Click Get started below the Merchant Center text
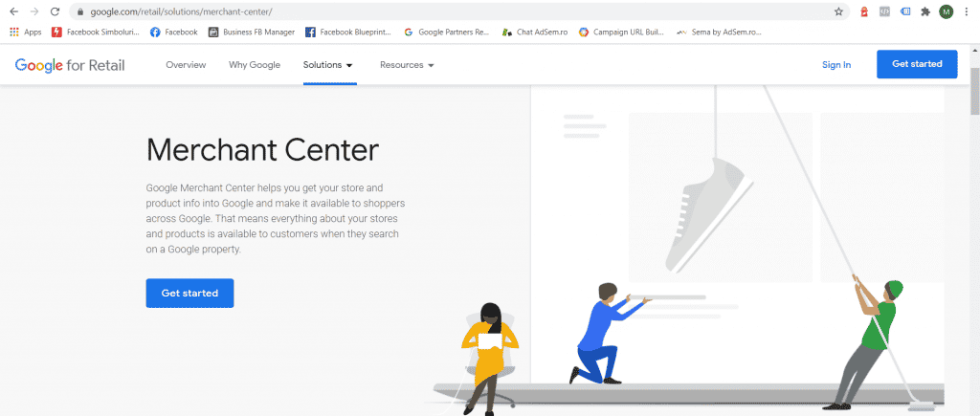The height and width of the screenshot is (416, 980). point(189,293)
